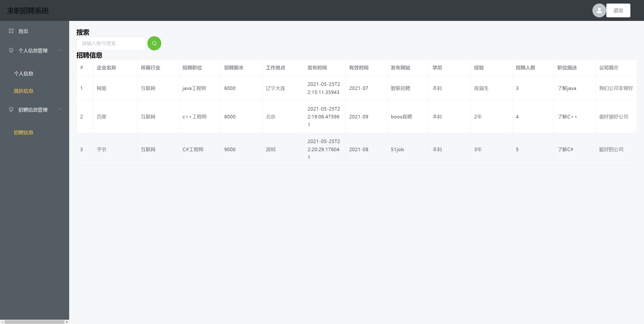644x324 pixels.
Task: Click the location pin icon beside 个人信息管理
Action: (11, 50)
